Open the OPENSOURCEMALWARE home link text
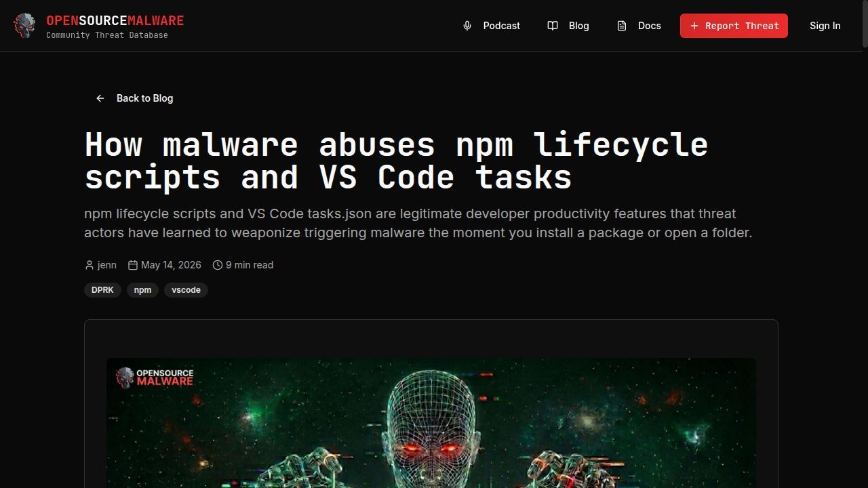This screenshot has height=488, width=868. tap(115, 20)
